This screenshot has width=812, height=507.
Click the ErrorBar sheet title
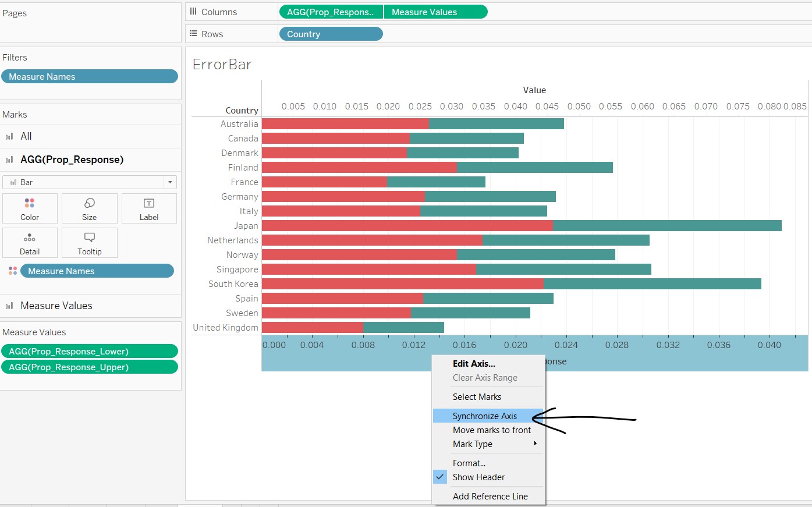(222, 65)
